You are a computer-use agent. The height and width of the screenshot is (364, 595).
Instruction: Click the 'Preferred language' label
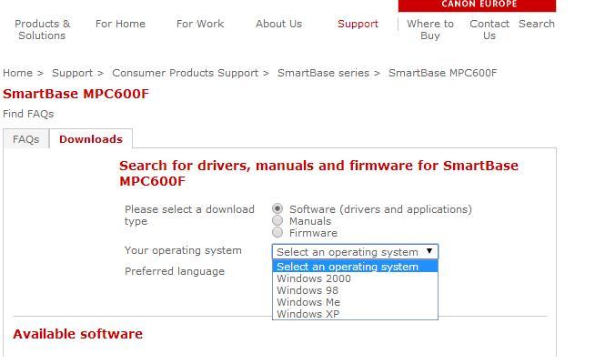pyautogui.click(x=175, y=271)
